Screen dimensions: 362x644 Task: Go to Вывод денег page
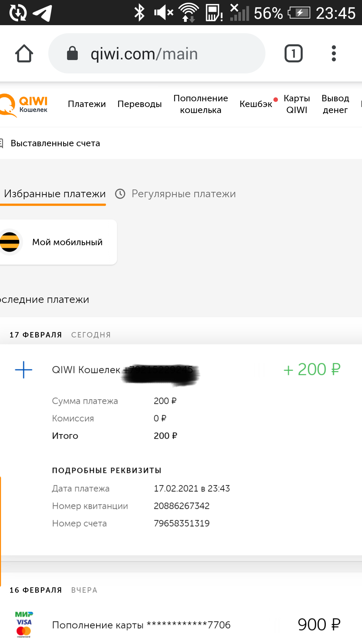pyautogui.click(x=335, y=104)
